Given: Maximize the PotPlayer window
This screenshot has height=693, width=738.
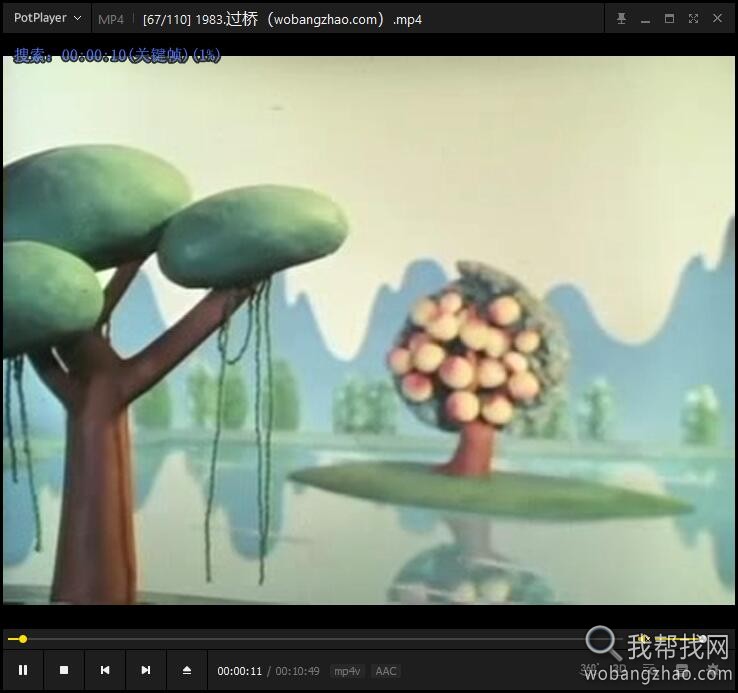Looking at the screenshot, I should pos(669,18).
